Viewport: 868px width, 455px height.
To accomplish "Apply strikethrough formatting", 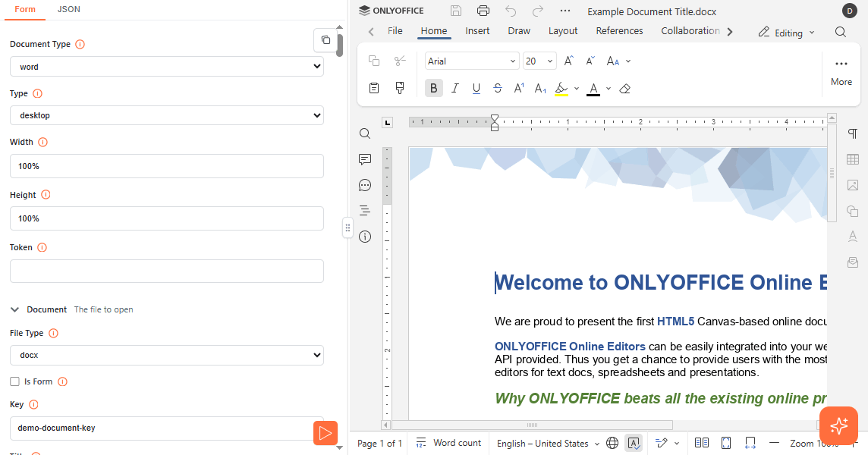I will (498, 89).
